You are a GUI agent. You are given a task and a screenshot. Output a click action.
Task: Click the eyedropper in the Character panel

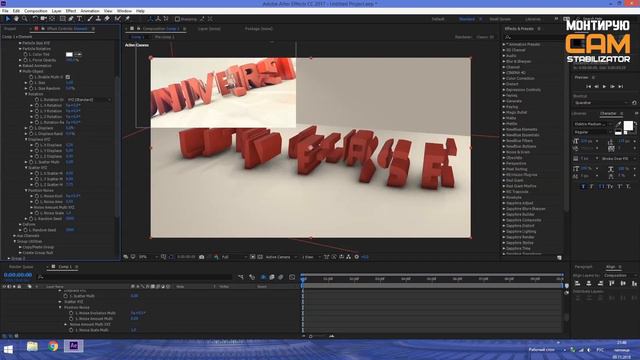(x=618, y=124)
